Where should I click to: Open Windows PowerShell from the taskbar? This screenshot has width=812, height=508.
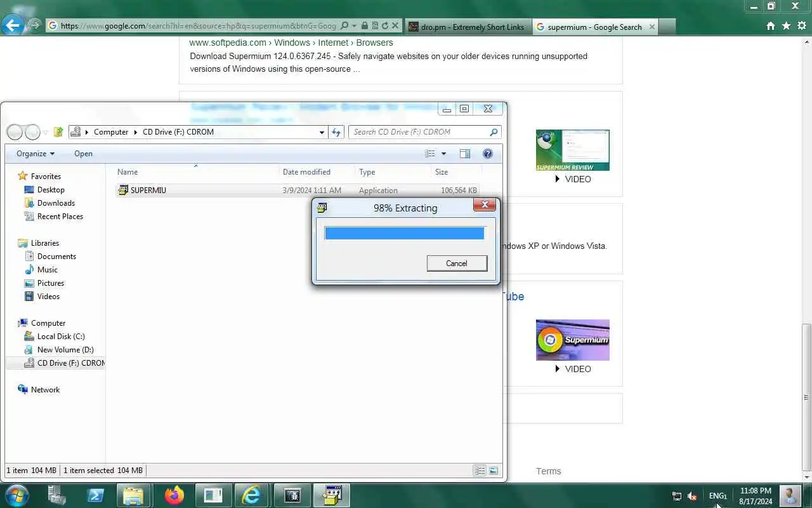pyautogui.click(x=96, y=495)
